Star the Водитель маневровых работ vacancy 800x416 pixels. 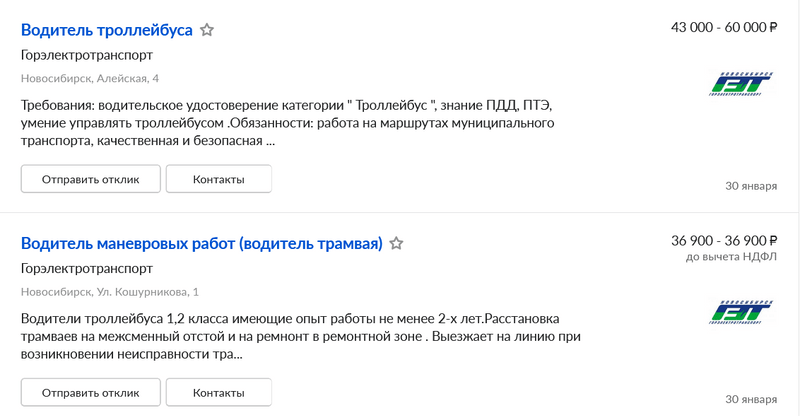396,243
